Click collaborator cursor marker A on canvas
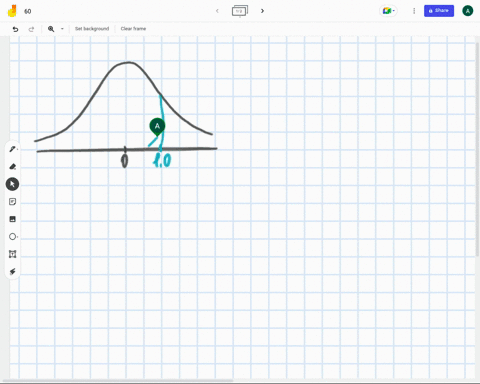Image resolution: width=480 pixels, height=384 pixels. pyautogui.click(x=157, y=127)
